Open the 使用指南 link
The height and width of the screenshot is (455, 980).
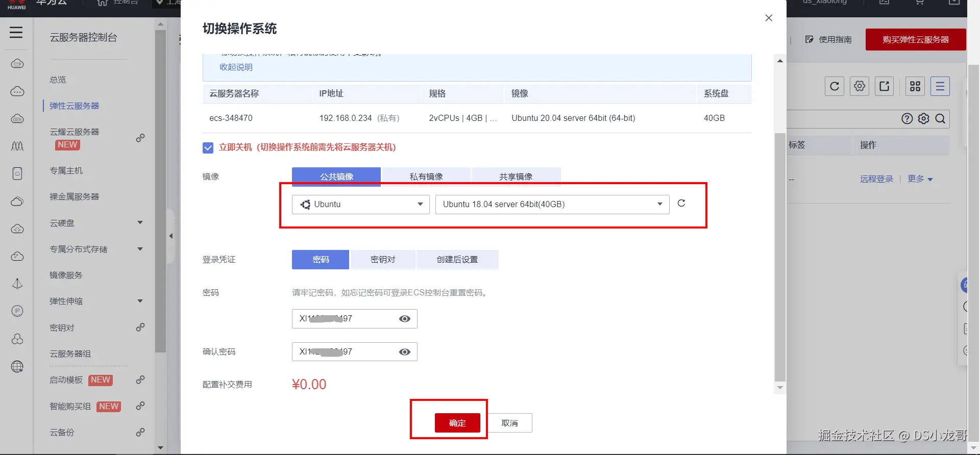[828, 39]
